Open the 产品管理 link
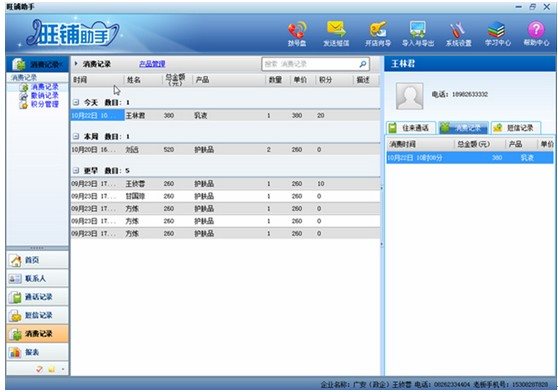Image resolution: width=558 pixels, height=392 pixels. 152,64
